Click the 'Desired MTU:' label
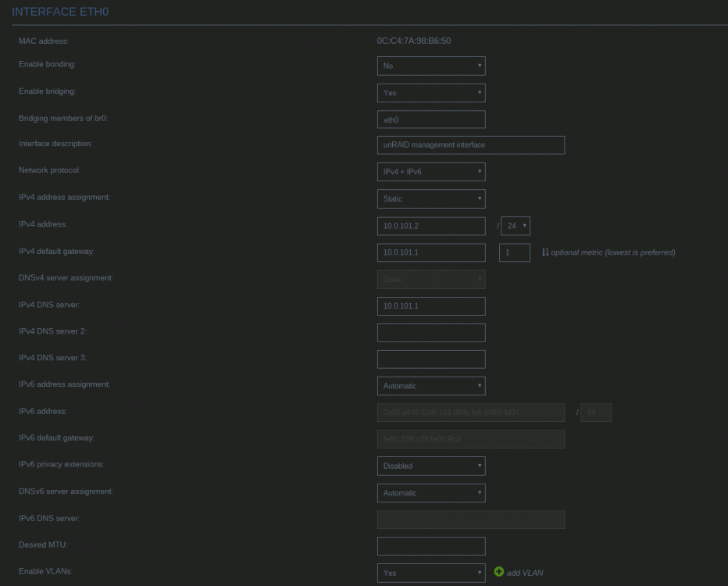The image size is (728, 586). coord(43,545)
